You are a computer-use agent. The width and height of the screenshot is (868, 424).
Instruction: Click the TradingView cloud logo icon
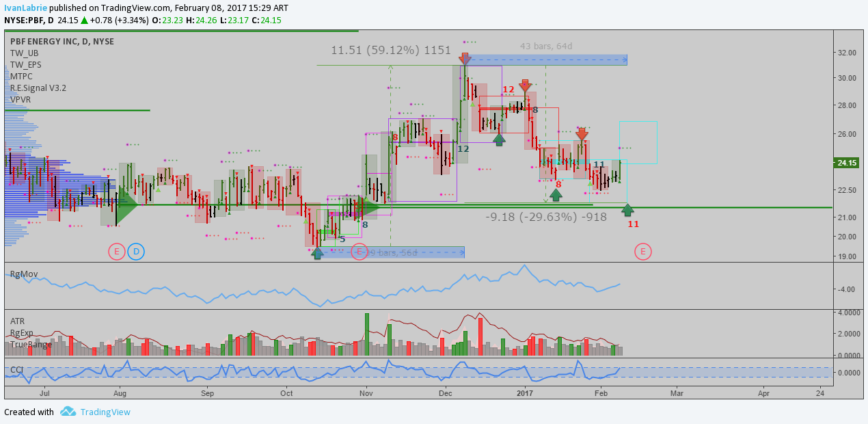pyautogui.click(x=68, y=412)
